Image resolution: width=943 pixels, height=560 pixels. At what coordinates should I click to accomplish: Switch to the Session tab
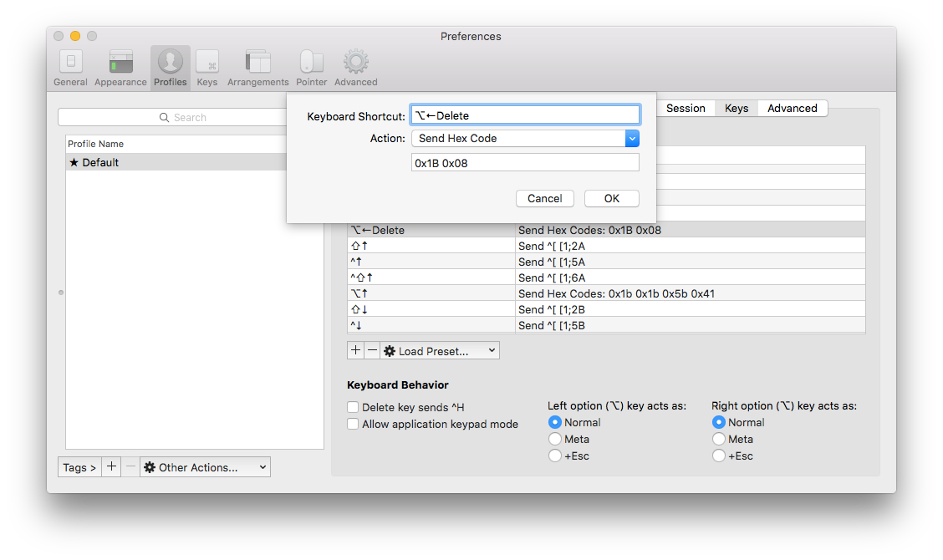(686, 109)
